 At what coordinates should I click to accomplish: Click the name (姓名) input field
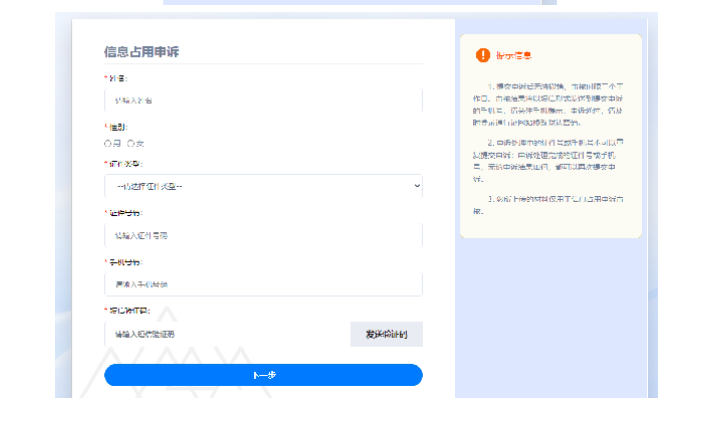(x=263, y=100)
